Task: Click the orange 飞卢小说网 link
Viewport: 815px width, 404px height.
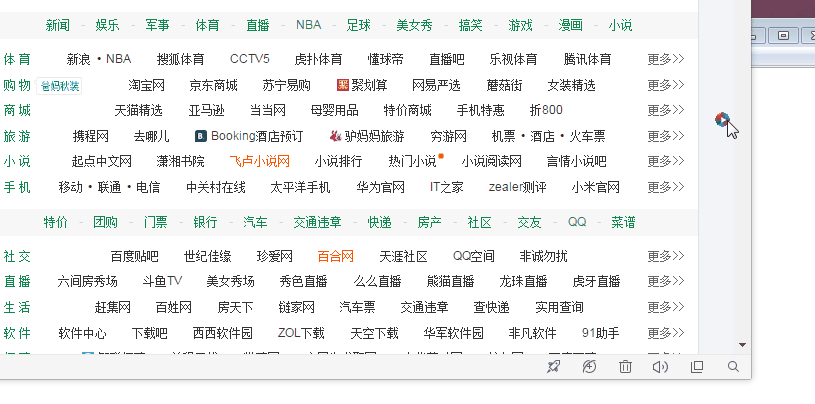Action: pos(259,160)
